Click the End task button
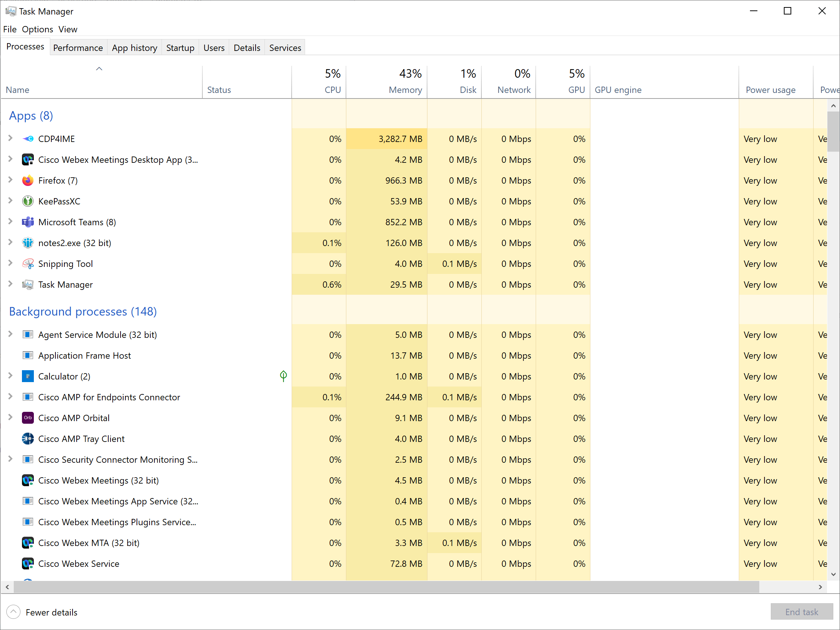The width and height of the screenshot is (840, 630). coord(801,612)
